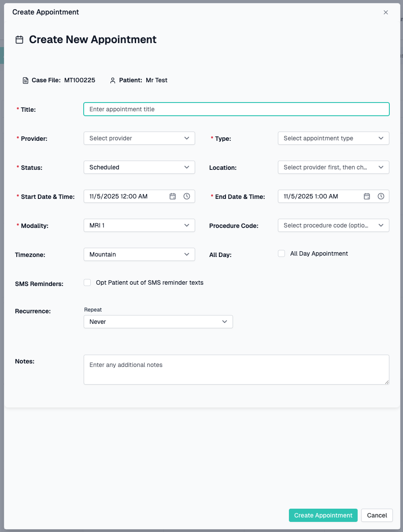Expand the appointment Type dropdown

(333, 138)
